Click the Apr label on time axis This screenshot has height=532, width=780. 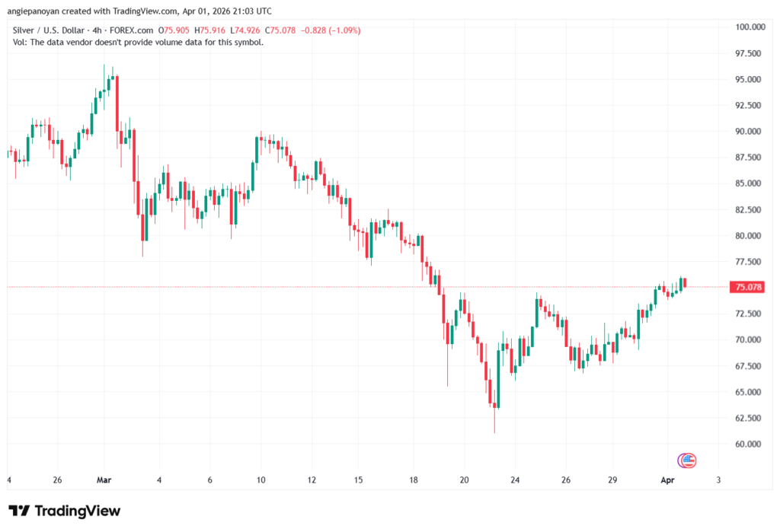coord(667,480)
